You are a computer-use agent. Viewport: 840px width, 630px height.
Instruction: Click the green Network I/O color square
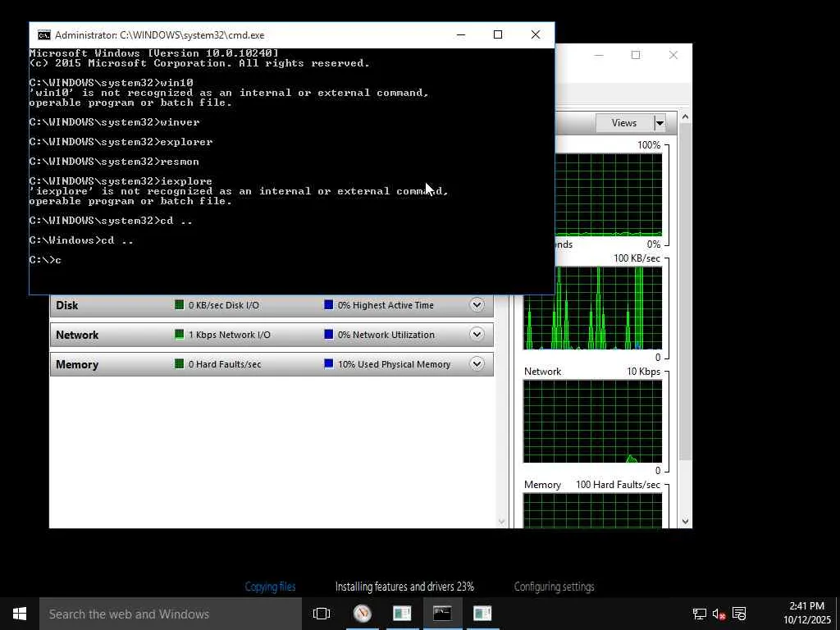tap(180, 335)
